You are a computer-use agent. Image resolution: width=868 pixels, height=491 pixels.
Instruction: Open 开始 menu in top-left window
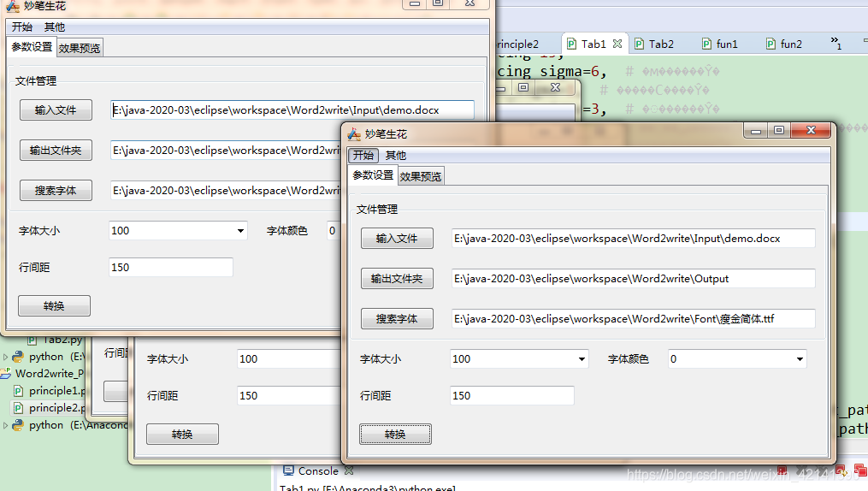(22, 27)
